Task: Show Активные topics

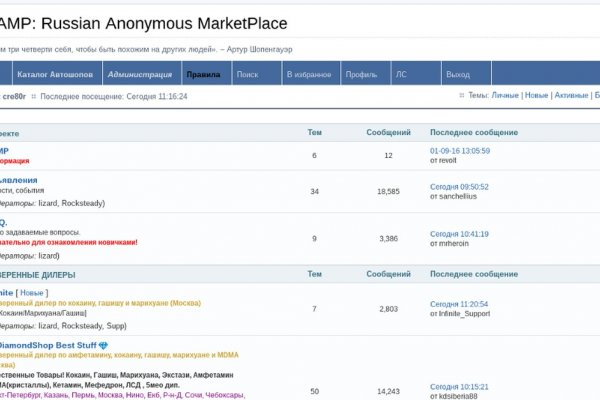Action: point(571,95)
